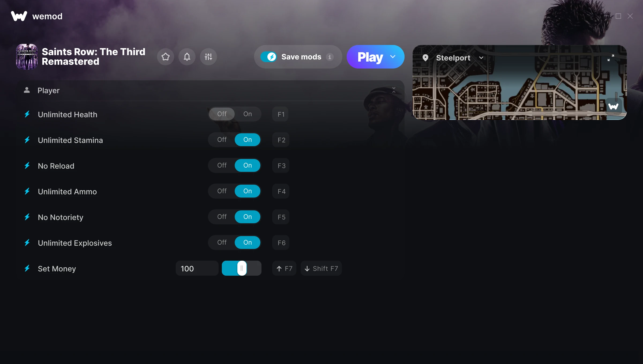
Task: Click the Saints Row game cover thumbnail
Action: 27,57
